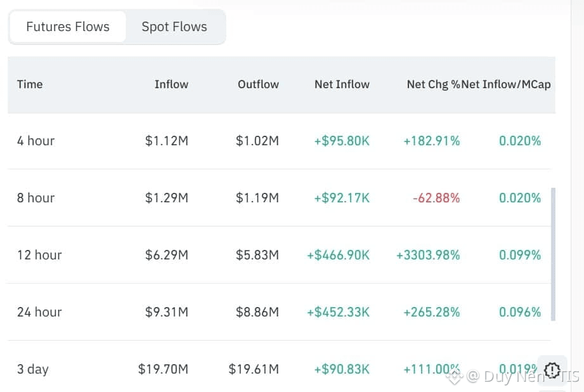The height and width of the screenshot is (392, 584).
Task: Click the Net Inflow column header
Action: [342, 84]
